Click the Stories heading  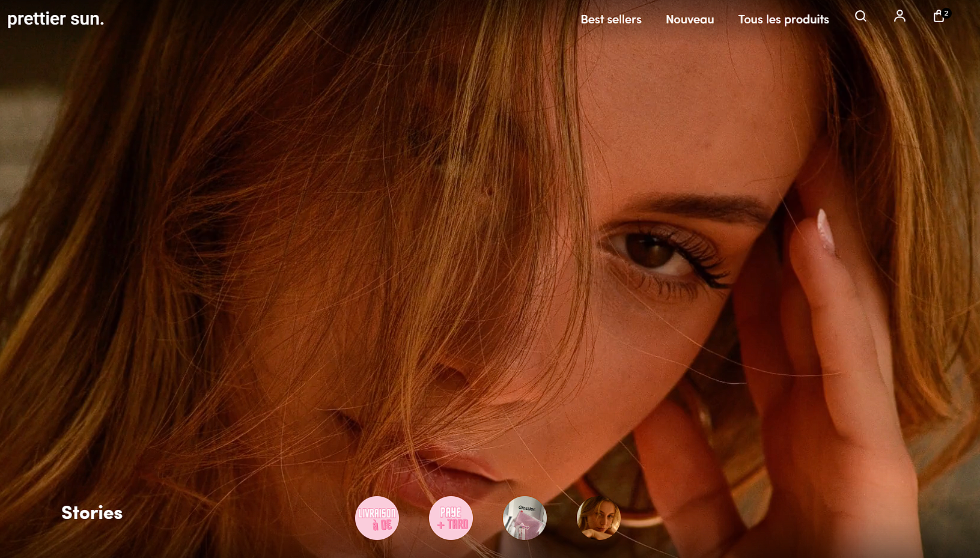[92, 512]
